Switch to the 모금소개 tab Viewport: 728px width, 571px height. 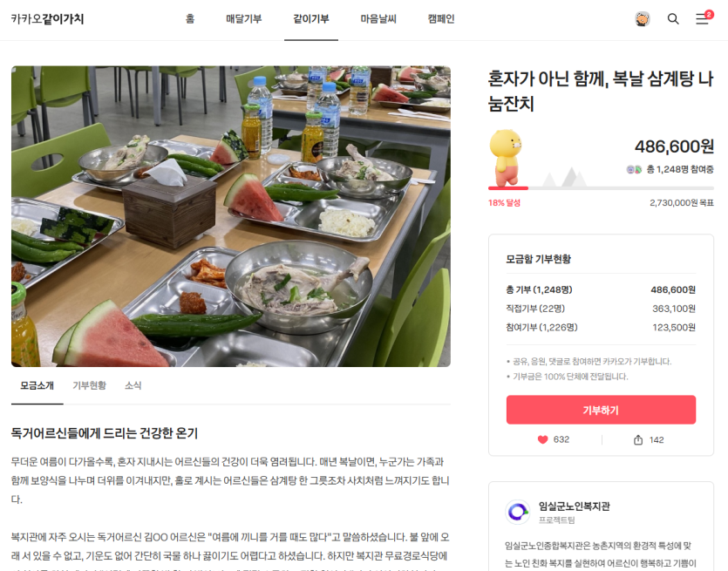pos(37,385)
